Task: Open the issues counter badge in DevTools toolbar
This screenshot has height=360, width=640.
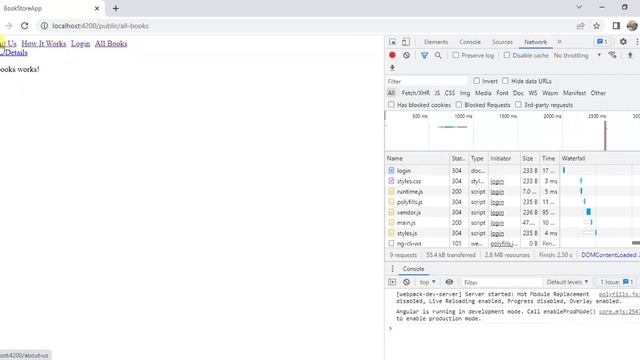Action: click(602, 42)
